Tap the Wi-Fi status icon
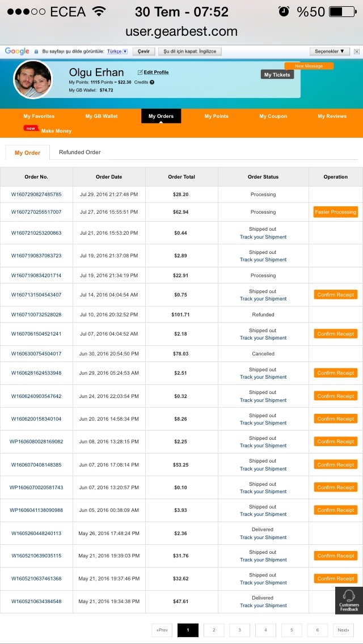Viewport: 363px width, 644px height. pos(99,11)
